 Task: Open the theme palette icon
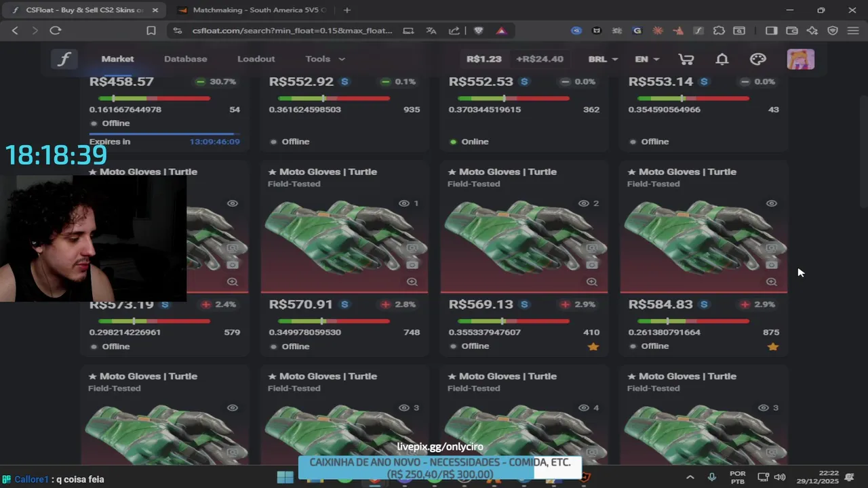[x=758, y=59]
